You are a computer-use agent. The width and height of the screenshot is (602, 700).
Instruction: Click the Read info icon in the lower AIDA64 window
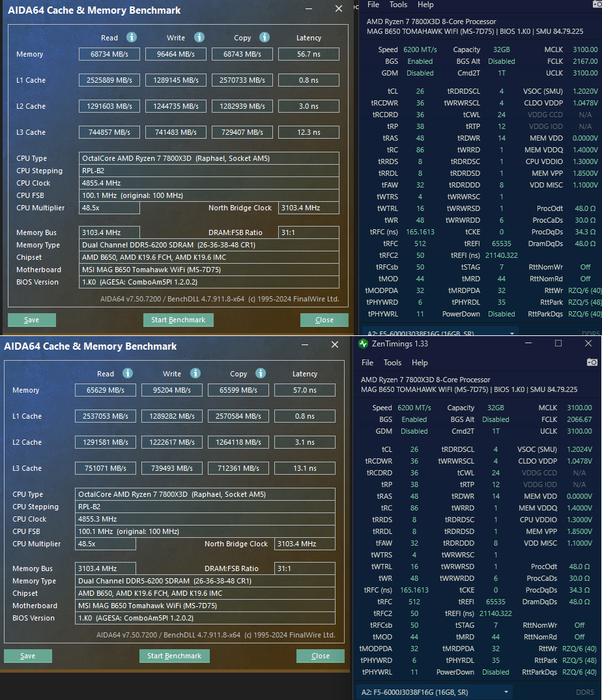tap(127, 373)
